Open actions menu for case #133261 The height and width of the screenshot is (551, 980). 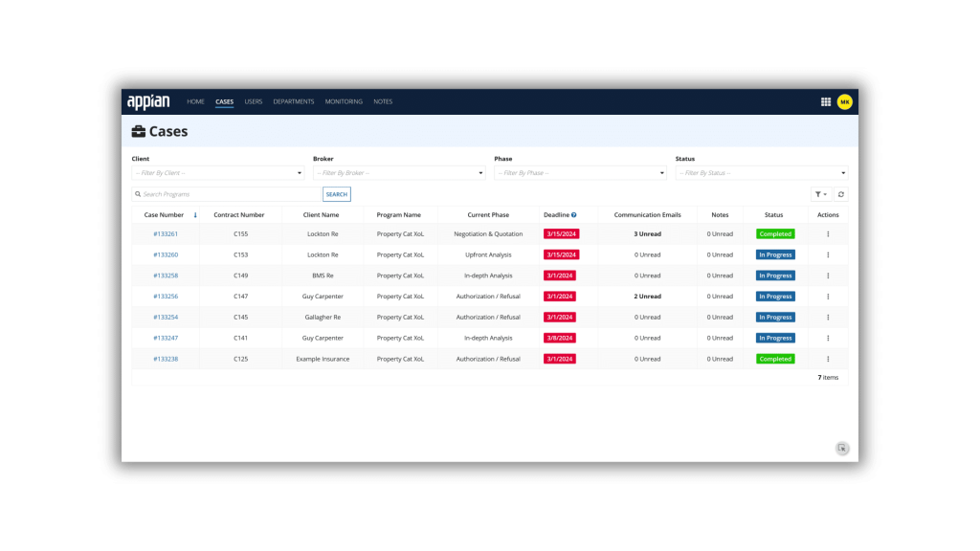[827, 233]
